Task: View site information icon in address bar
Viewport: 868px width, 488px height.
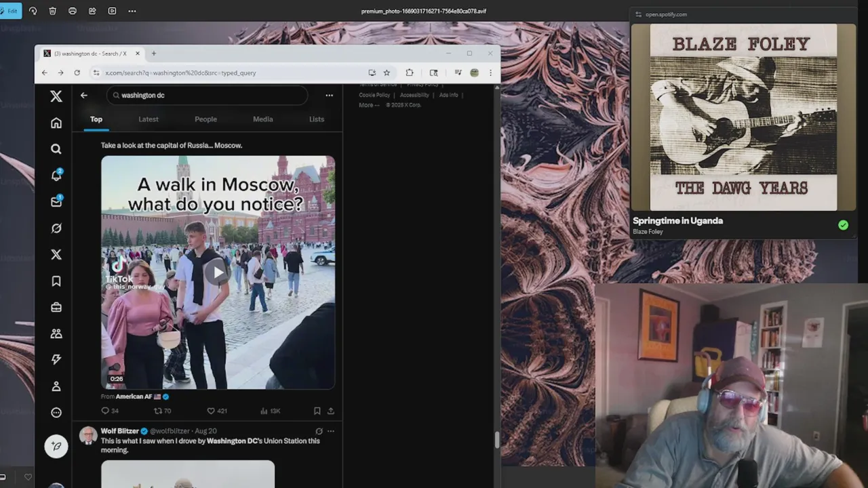Action: click(98, 73)
